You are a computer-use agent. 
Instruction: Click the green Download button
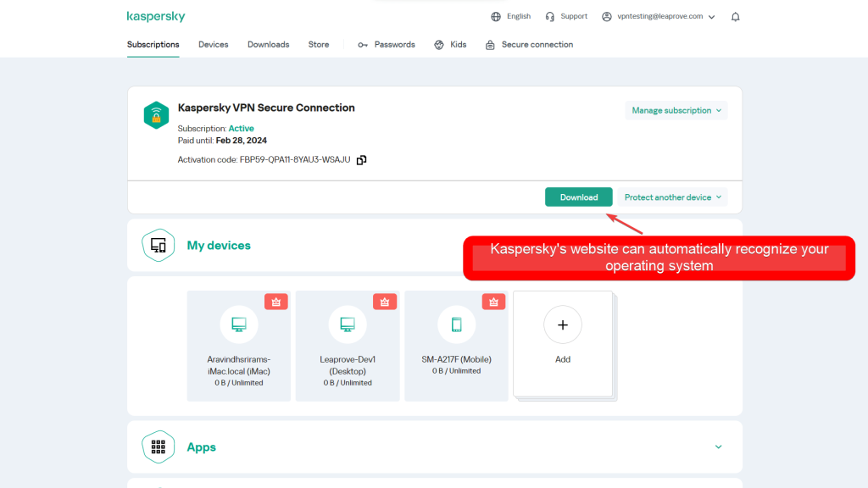[578, 197]
